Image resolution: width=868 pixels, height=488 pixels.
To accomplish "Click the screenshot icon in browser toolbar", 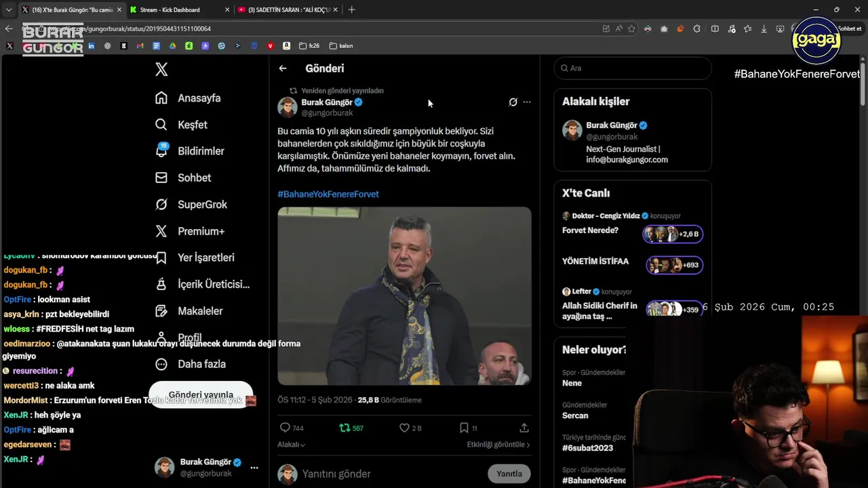I will point(780,28).
